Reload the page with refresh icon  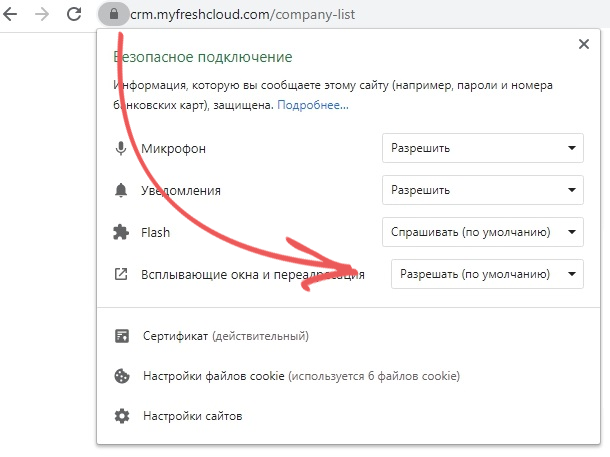pos(74,14)
